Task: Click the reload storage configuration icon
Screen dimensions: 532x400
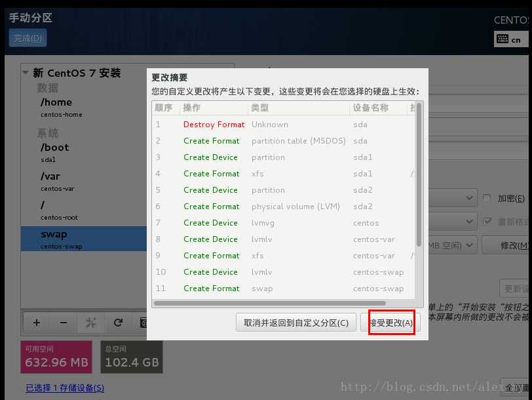Action: (118, 322)
